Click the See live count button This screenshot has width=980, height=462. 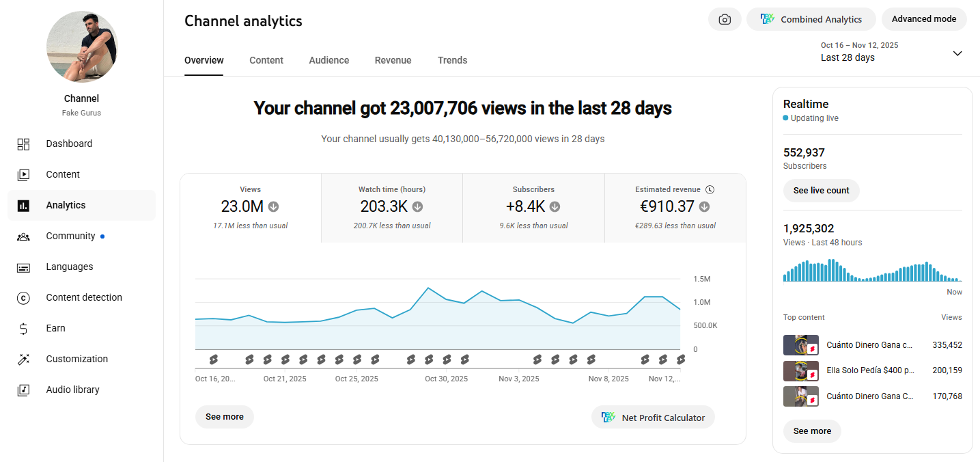tap(822, 191)
